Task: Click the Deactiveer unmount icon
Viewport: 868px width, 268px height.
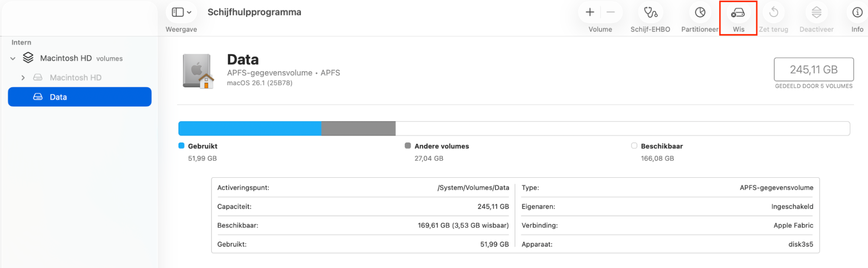Action: (x=816, y=13)
